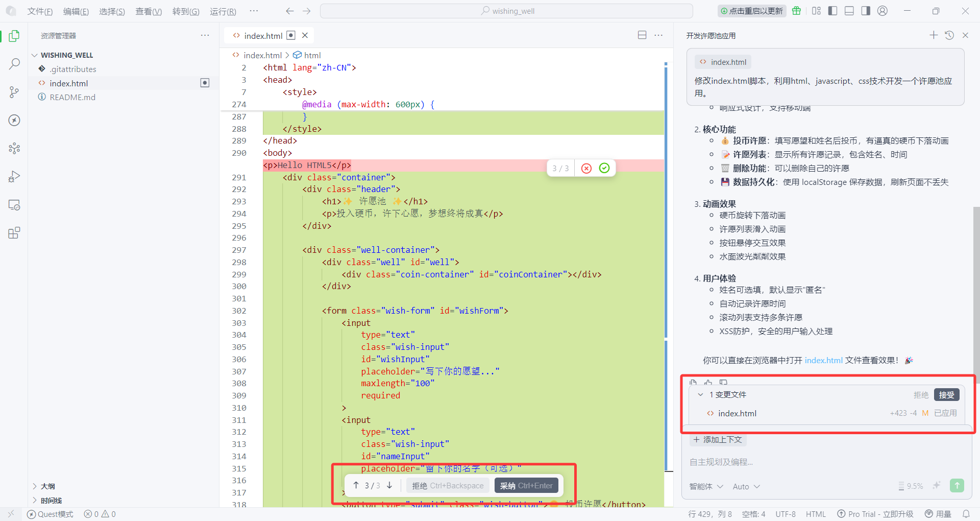Open notifications bell in status bar
This screenshot has width=980, height=521.
click(966, 514)
